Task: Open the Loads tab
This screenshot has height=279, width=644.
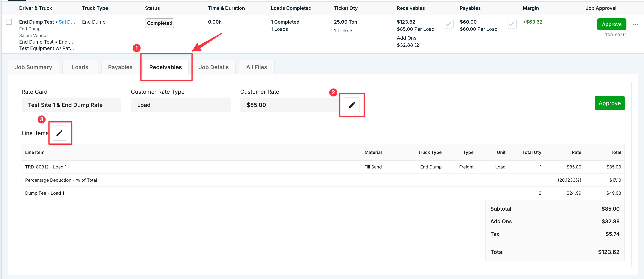Action: [x=80, y=67]
